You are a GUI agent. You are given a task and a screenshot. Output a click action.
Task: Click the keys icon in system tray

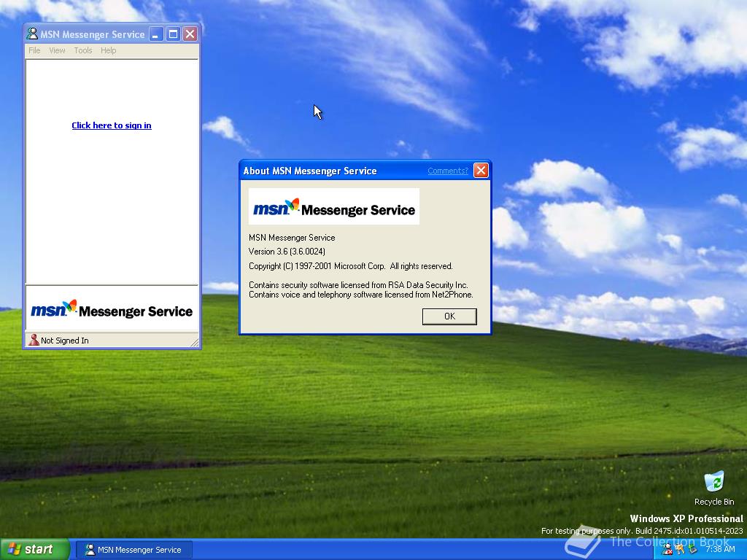coord(679,550)
